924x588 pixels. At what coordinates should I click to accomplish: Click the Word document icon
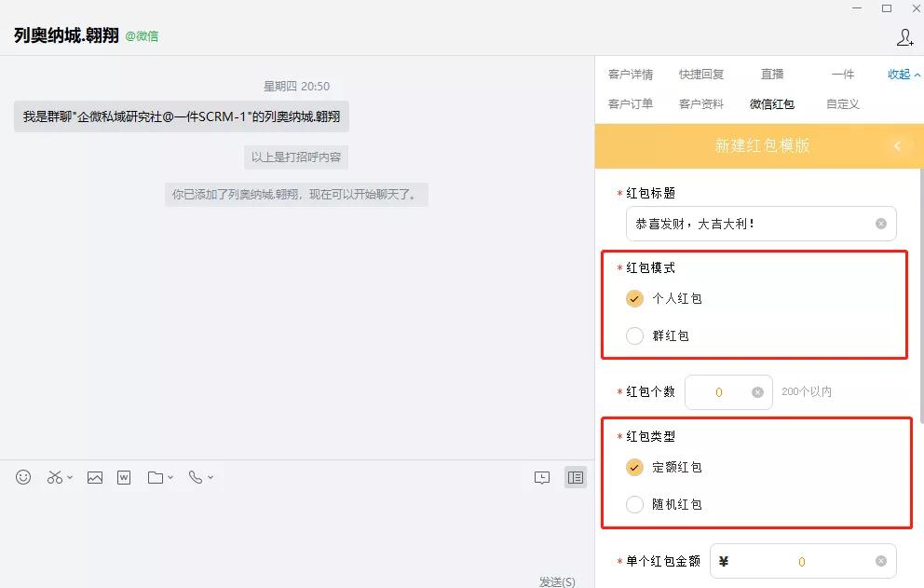pyautogui.click(x=124, y=476)
